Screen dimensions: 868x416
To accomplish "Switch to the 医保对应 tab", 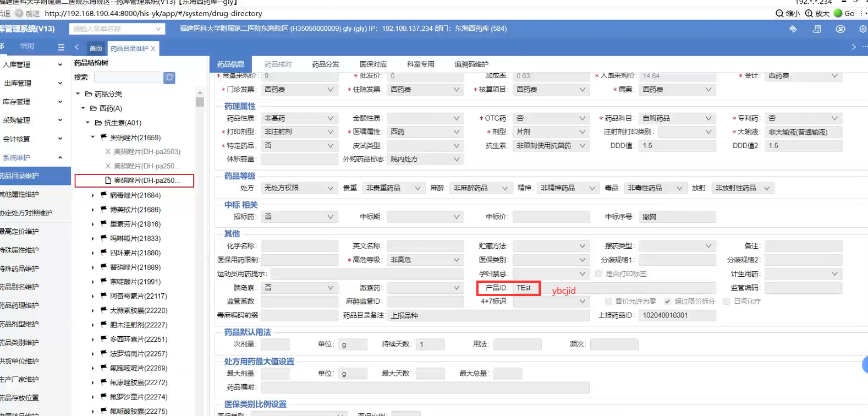I will (373, 64).
